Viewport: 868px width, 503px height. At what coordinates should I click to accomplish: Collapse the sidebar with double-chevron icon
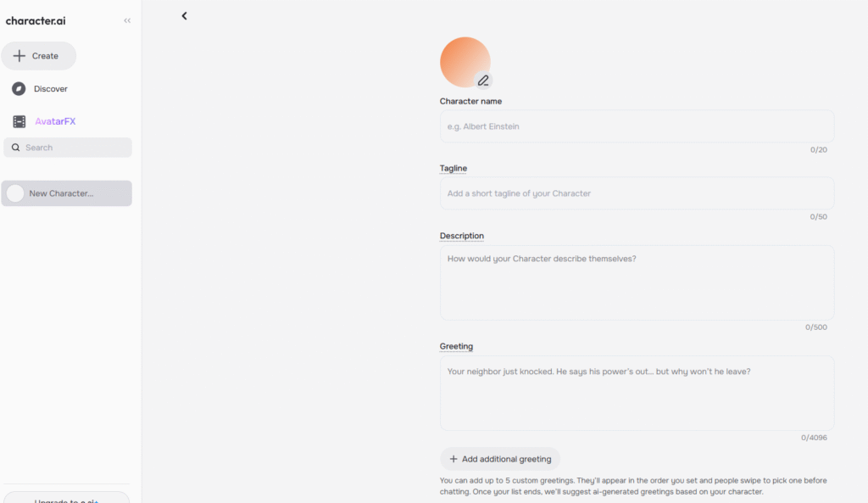tap(127, 20)
